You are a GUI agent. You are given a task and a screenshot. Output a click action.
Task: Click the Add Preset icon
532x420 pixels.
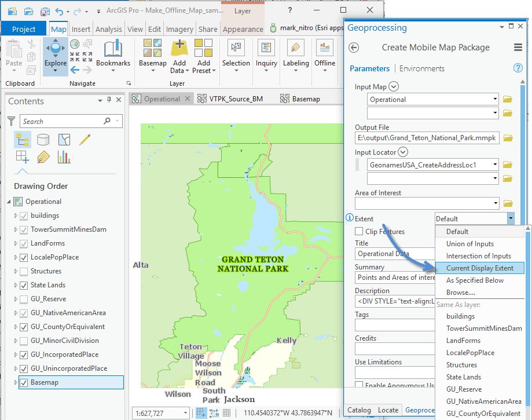point(203,48)
